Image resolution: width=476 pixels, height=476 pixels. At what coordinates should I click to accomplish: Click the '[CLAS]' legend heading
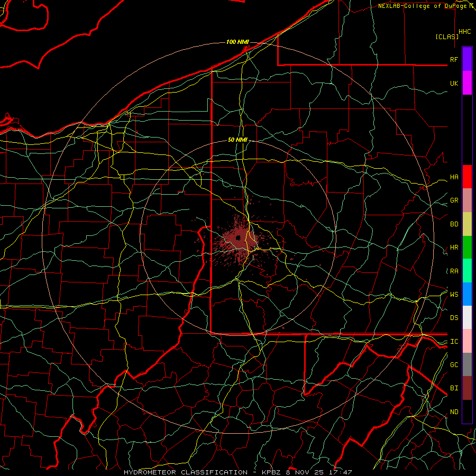[x=447, y=36]
